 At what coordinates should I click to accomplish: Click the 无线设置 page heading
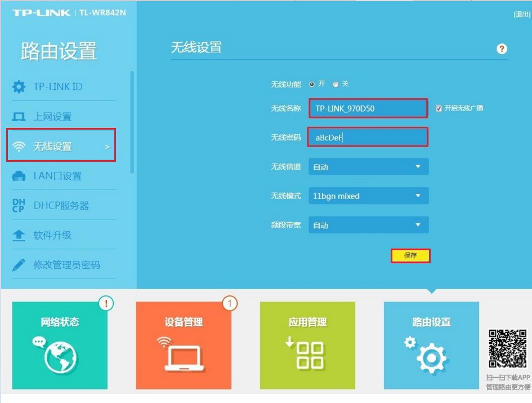tap(196, 47)
